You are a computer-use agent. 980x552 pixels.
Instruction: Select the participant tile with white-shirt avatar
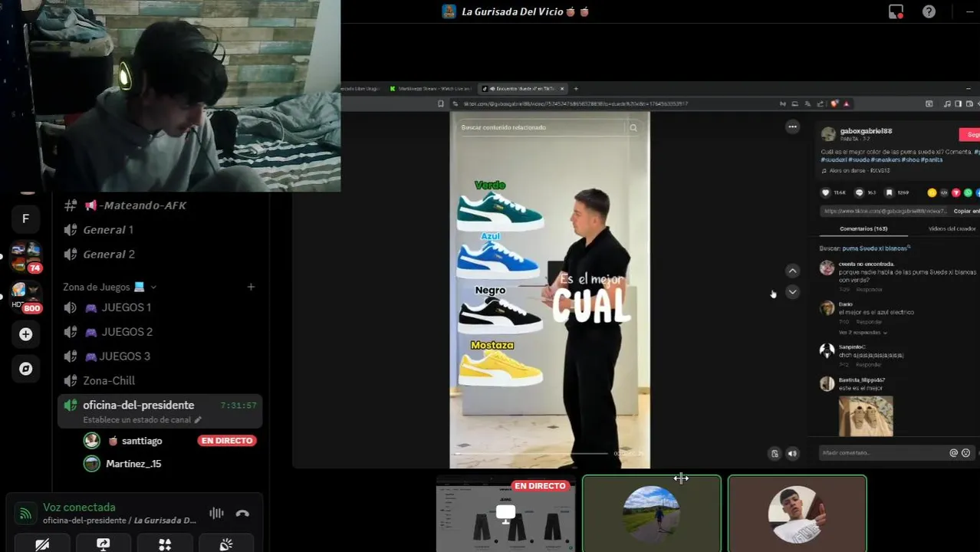point(797,514)
